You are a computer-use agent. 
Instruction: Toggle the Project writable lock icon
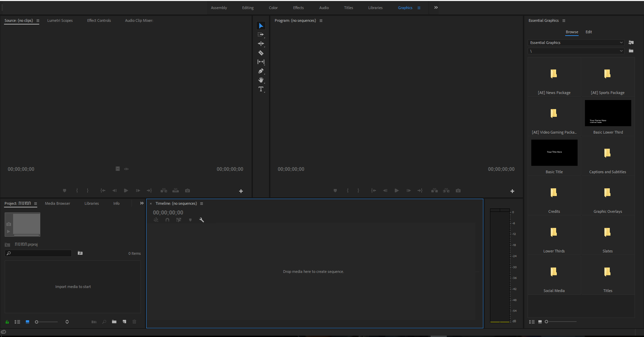pyautogui.click(x=7, y=322)
